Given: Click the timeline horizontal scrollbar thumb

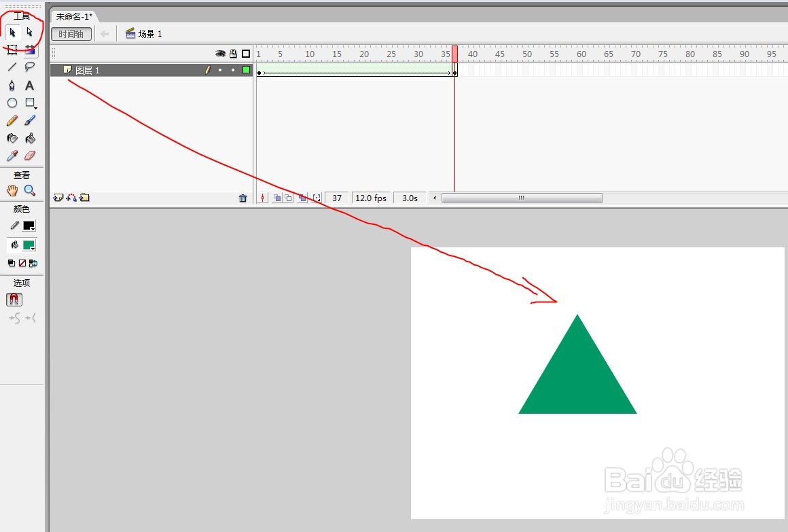Looking at the screenshot, I should pos(522,198).
